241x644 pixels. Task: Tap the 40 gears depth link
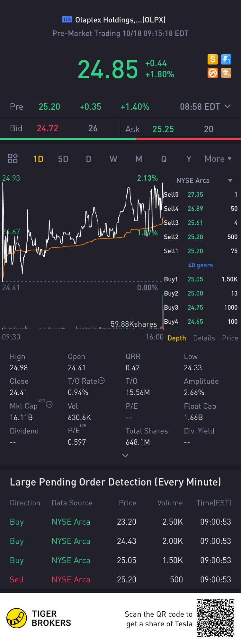tap(201, 265)
